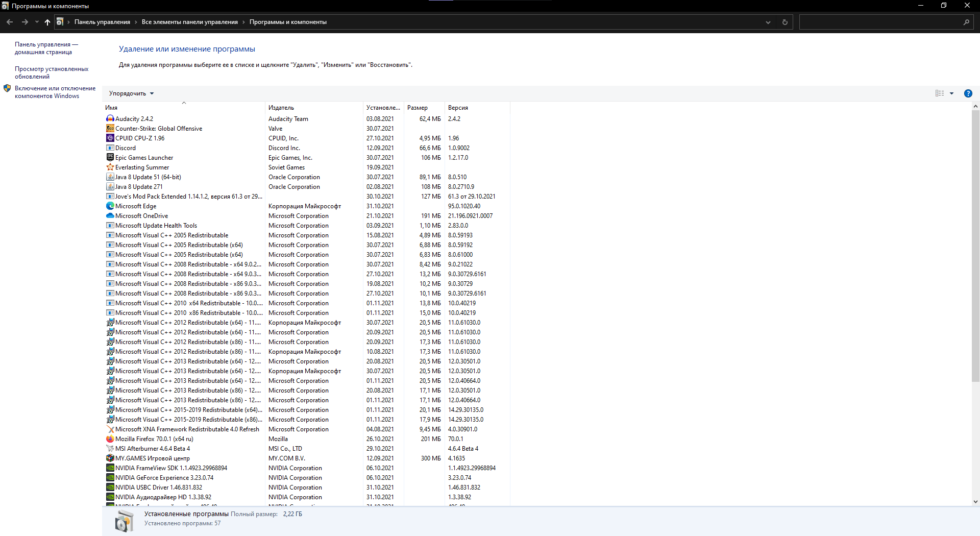The height and width of the screenshot is (536, 980).
Task: Click the Microsoft XNA Framework icon
Action: click(110, 429)
